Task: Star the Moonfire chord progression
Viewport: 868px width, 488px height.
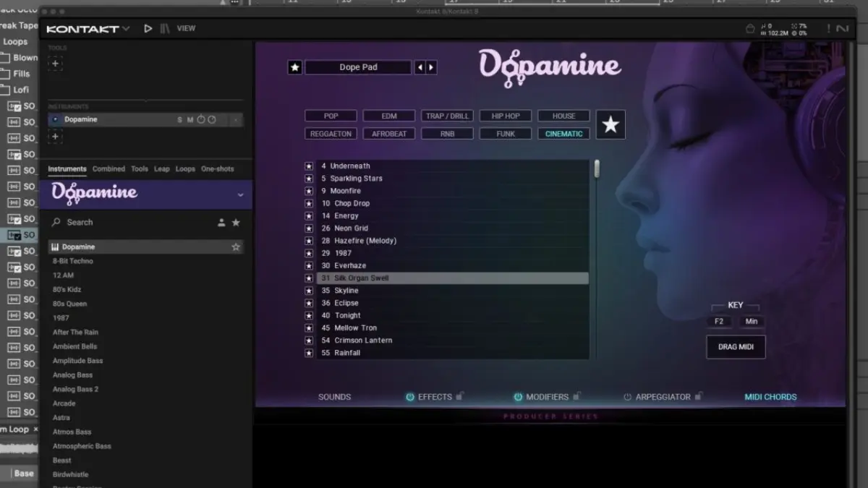Action: 309,191
